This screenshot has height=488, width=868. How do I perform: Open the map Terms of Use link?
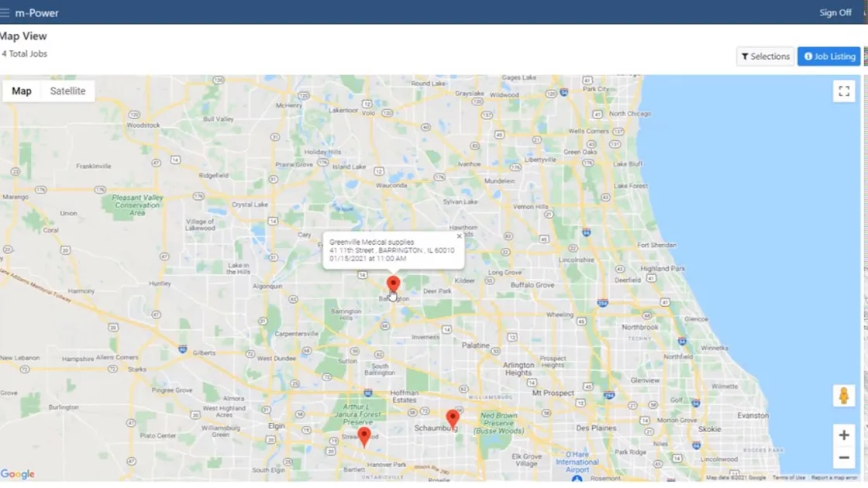[789, 477]
